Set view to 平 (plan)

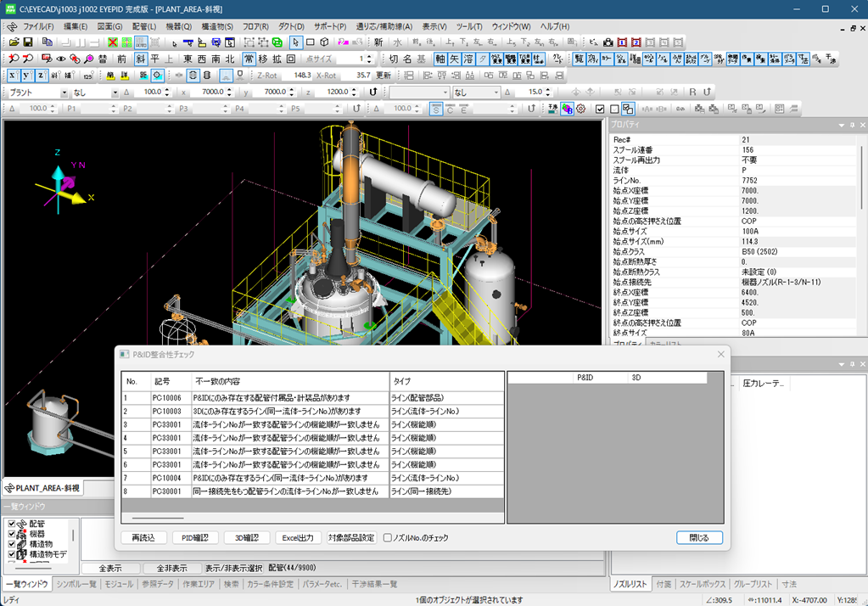tap(154, 59)
